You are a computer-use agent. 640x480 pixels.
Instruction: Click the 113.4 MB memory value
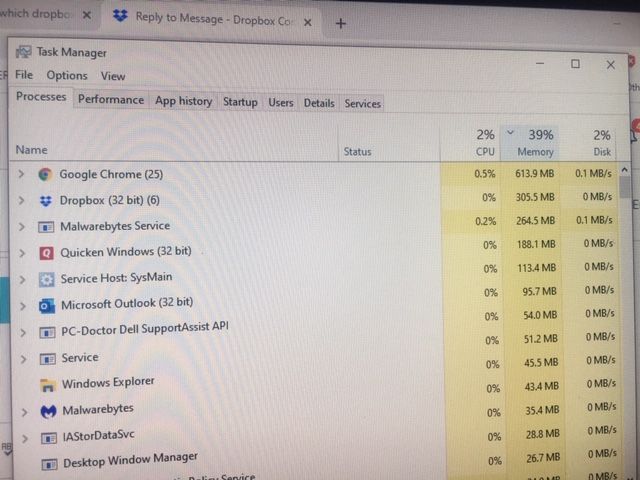click(x=536, y=268)
